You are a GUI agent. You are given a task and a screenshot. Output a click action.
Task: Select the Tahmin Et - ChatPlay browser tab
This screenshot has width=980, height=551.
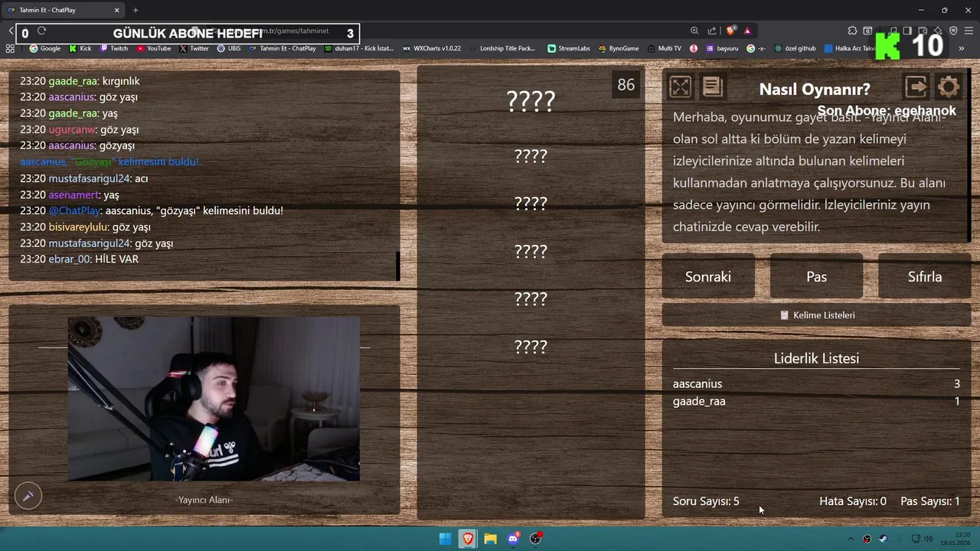[64, 10]
